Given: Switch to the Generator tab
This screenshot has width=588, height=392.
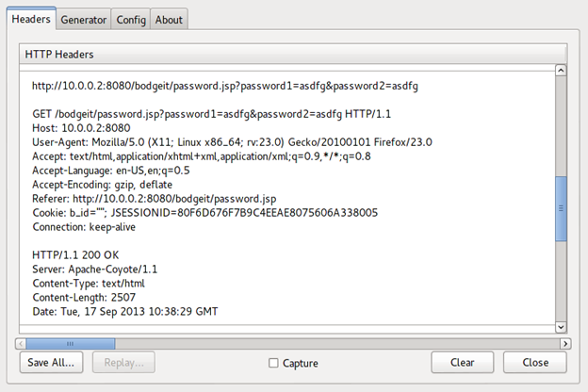Looking at the screenshot, I should coord(84,19).
